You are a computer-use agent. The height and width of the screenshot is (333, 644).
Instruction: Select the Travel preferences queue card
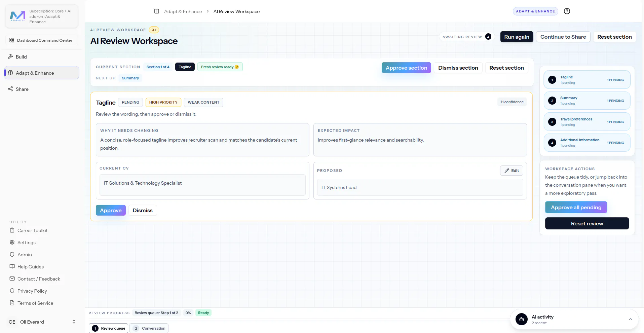[587, 122]
